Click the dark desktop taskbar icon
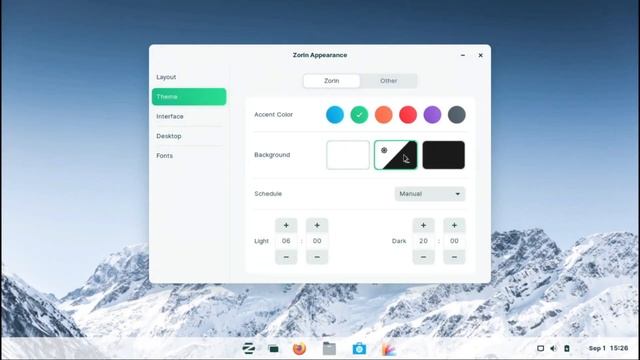Screen dimensions: 640x360 (273, 349)
